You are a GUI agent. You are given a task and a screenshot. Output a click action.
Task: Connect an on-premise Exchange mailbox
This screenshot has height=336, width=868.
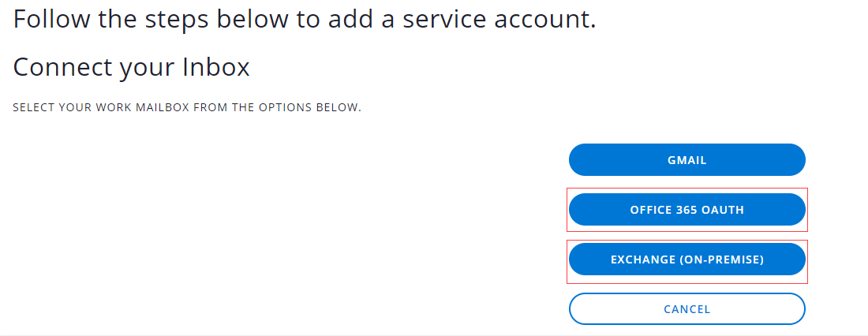pyautogui.click(x=687, y=259)
